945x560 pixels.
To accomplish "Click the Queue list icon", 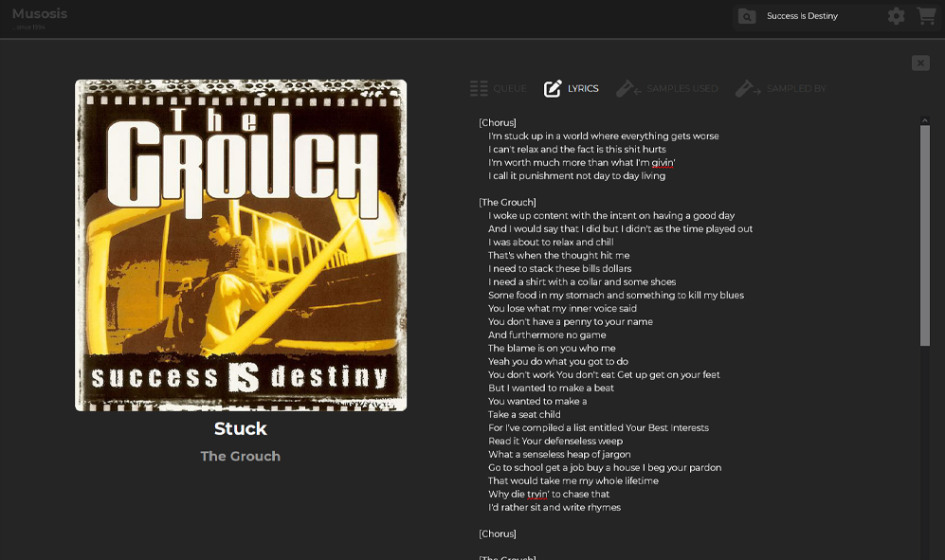I will pos(479,88).
